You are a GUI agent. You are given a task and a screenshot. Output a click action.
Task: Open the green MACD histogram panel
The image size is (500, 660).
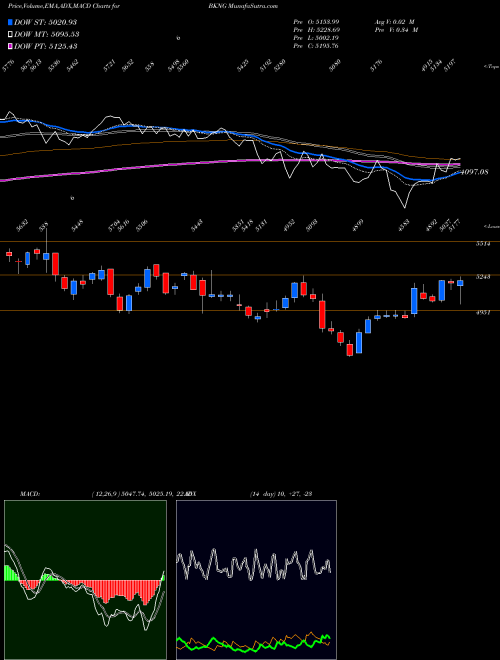pos(85,580)
